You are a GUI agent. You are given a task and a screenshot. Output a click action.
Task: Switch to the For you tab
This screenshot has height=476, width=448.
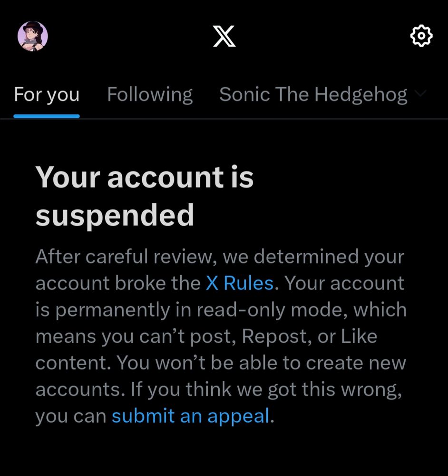tap(47, 95)
